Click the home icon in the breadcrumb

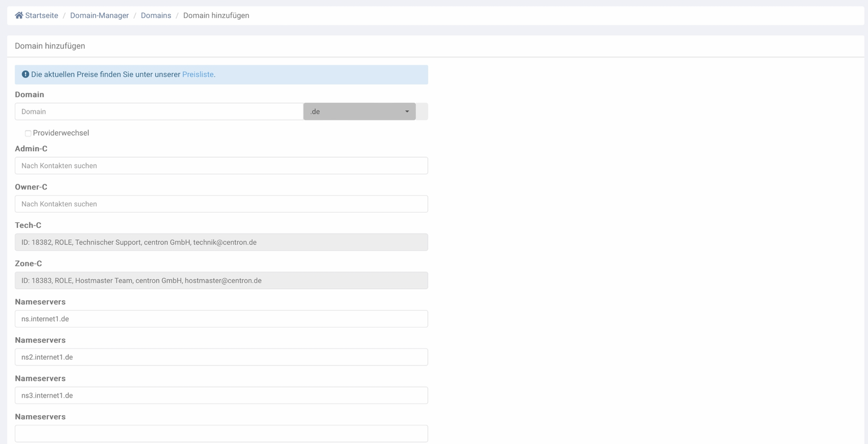click(19, 16)
